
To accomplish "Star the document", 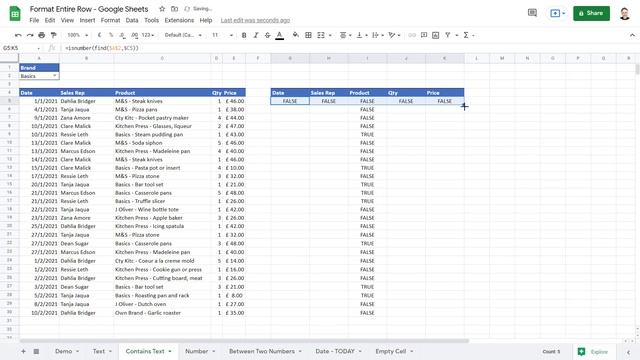I will tap(162, 9).
